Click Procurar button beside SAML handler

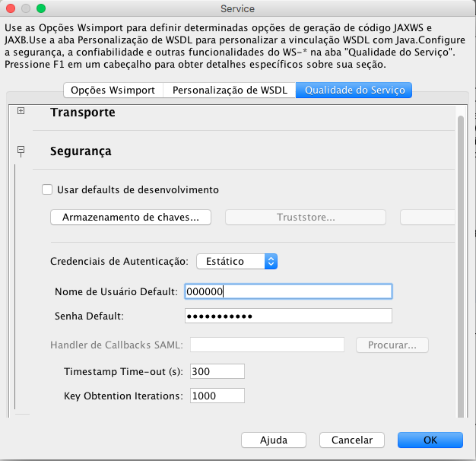[x=392, y=345]
